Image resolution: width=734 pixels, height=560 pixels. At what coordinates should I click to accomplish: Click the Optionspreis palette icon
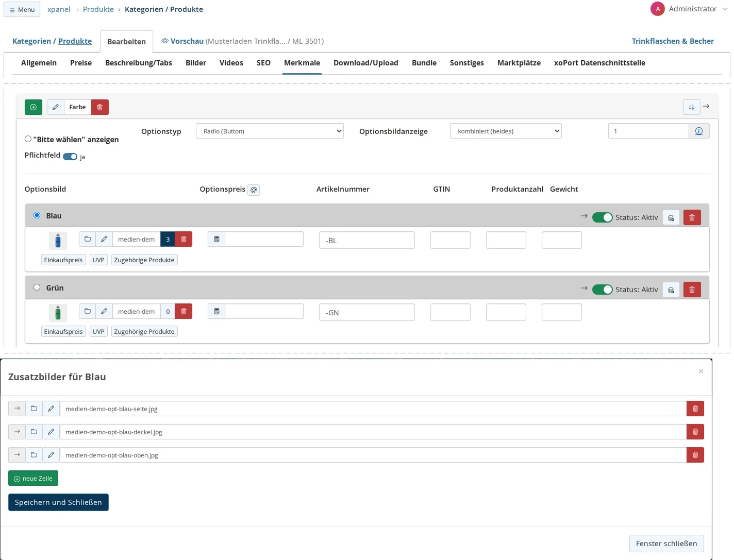(x=254, y=190)
